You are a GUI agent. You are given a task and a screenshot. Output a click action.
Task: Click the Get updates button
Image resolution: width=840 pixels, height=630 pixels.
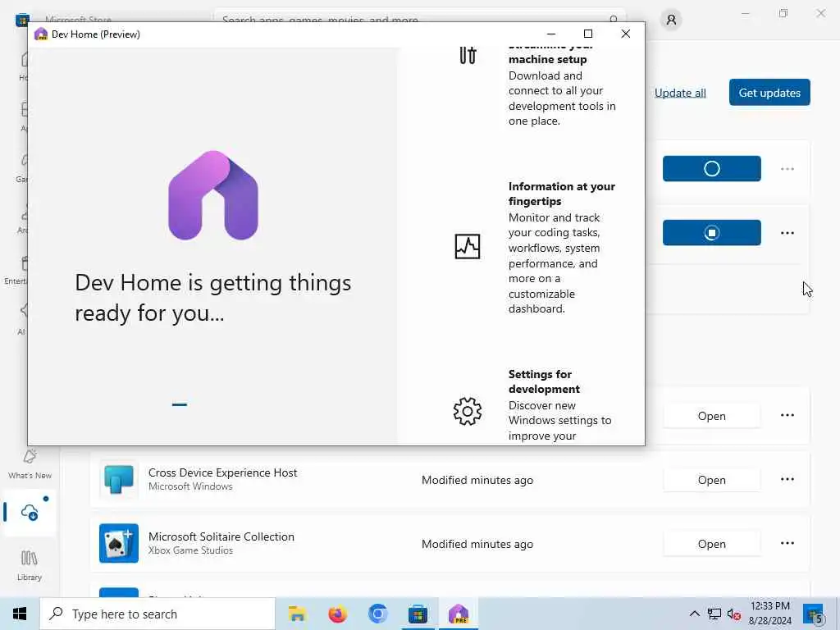[769, 93]
